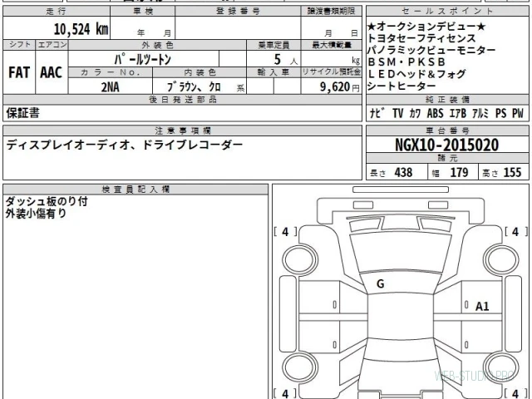
Task: Select the height value 155
Action: [x=512, y=172]
